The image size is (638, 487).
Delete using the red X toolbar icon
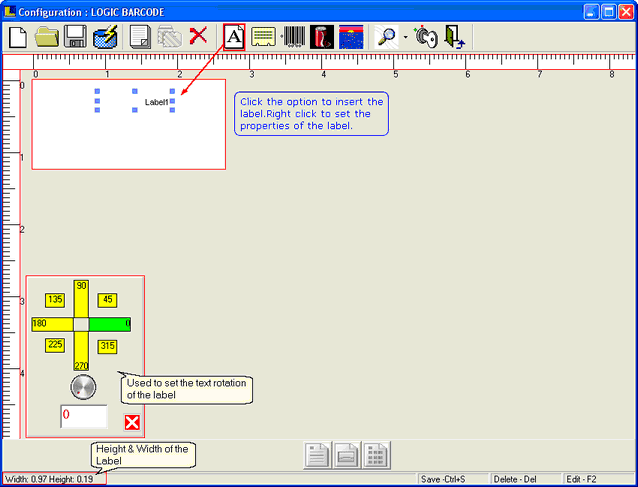[x=198, y=36]
